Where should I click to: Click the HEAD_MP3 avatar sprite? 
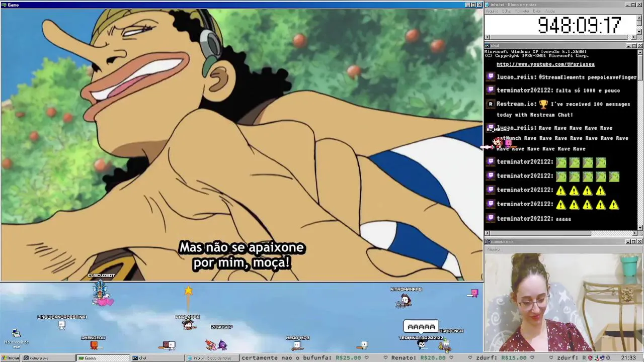click(297, 345)
